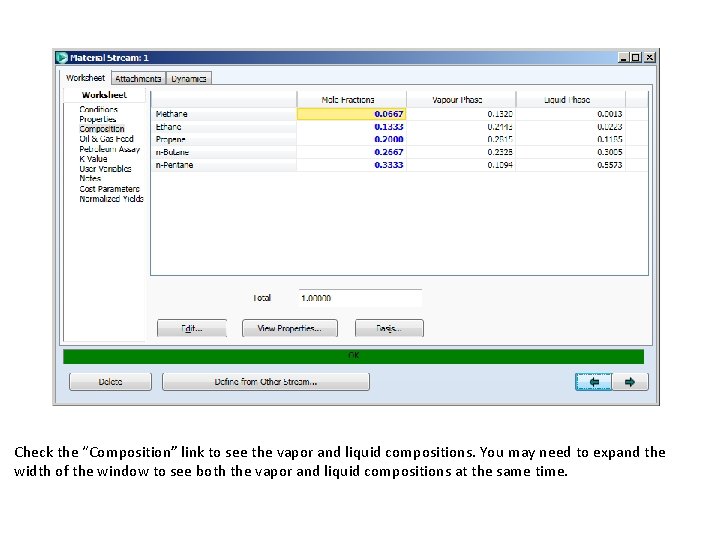The width and height of the screenshot is (720, 540).
Task: Open Petroleum Assay page
Action: [x=109, y=149]
